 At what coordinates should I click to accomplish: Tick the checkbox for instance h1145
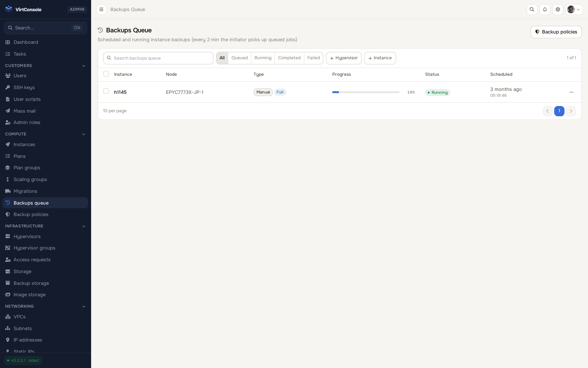tap(106, 91)
